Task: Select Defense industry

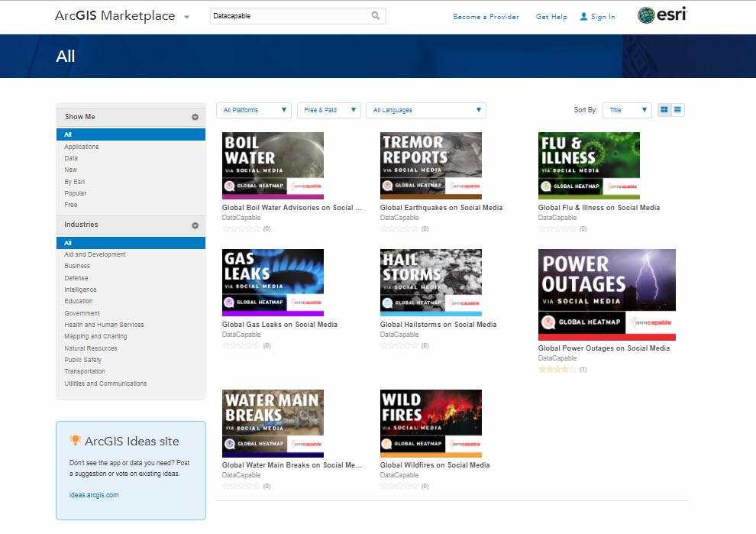Action: (76, 278)
